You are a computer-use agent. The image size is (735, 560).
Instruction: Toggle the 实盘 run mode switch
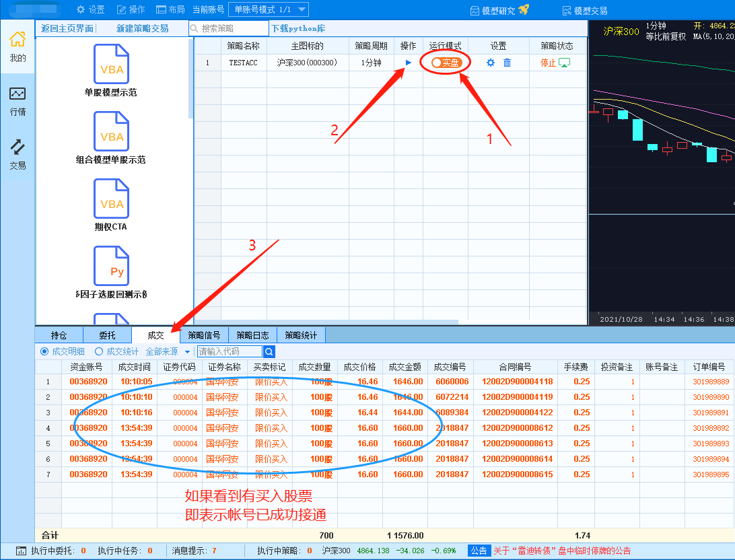point(446,63)
